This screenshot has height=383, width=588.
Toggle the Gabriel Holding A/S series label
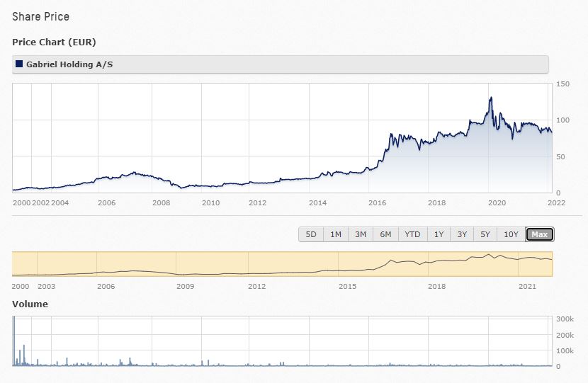pos(69,64)
